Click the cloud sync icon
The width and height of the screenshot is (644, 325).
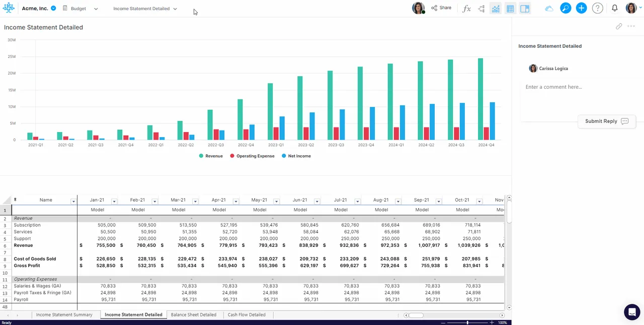click(x=549, y=9)
